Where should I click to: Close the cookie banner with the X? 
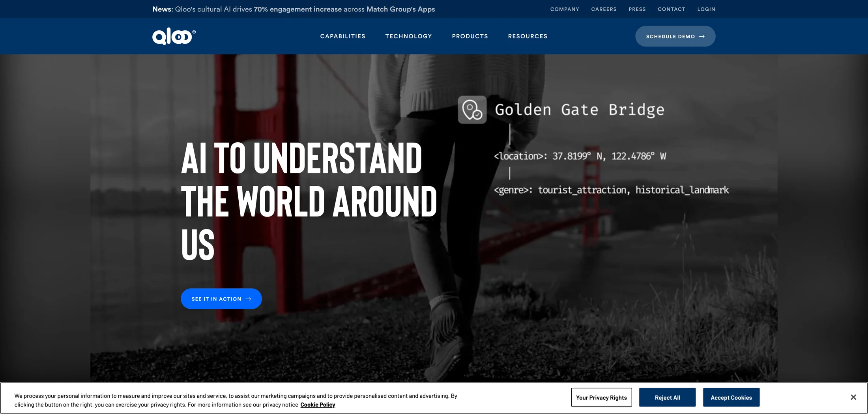853,397
